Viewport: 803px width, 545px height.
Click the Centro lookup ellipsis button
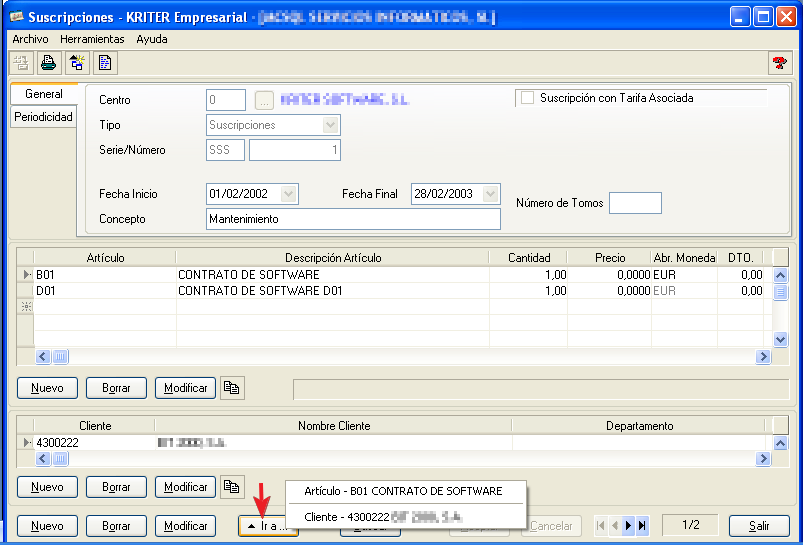click(264, 100)
